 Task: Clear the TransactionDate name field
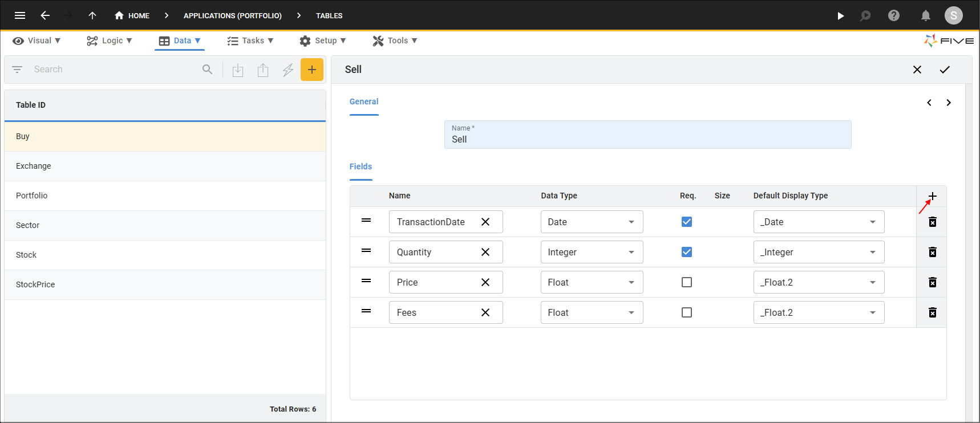tap(485, 222)
